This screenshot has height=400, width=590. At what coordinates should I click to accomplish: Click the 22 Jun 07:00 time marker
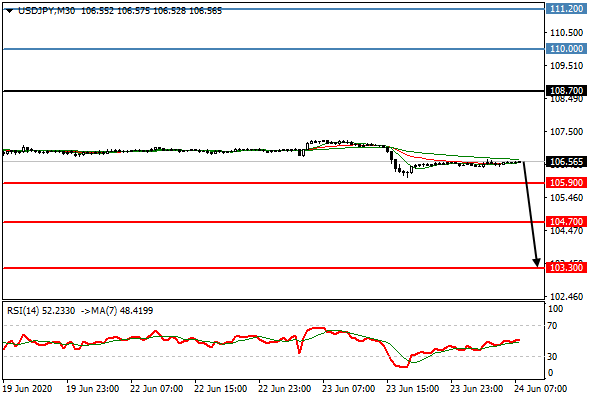tap(157, 388)
